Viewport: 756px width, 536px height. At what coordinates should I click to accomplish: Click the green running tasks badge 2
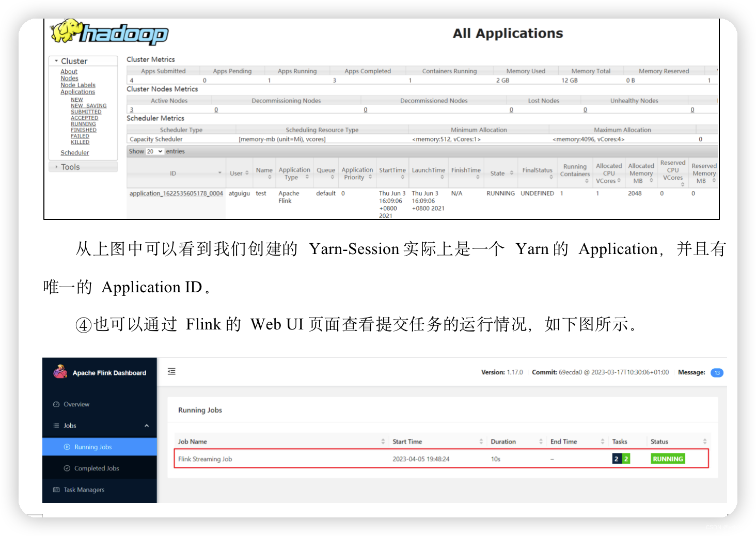coord(626,459)
